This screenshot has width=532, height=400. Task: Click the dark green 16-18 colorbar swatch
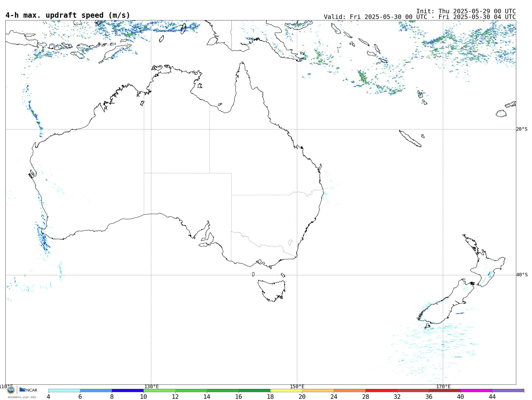[x=254, y=391]
